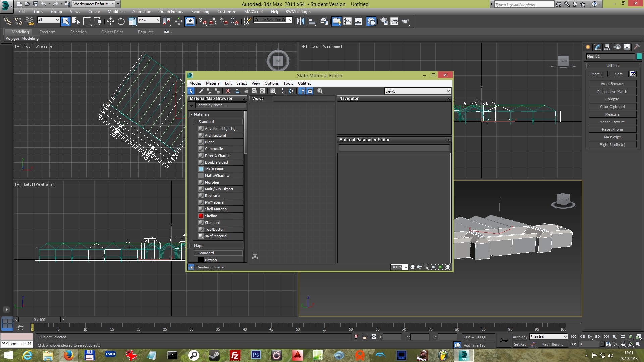Viewport: 644px width, 362px height.
Task: Click the Render teapot icon
Action: (x=406, y=21)
